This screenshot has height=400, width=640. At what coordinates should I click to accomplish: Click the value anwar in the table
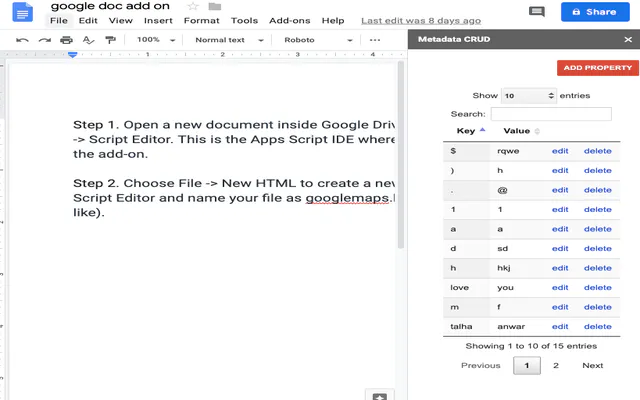511,327
